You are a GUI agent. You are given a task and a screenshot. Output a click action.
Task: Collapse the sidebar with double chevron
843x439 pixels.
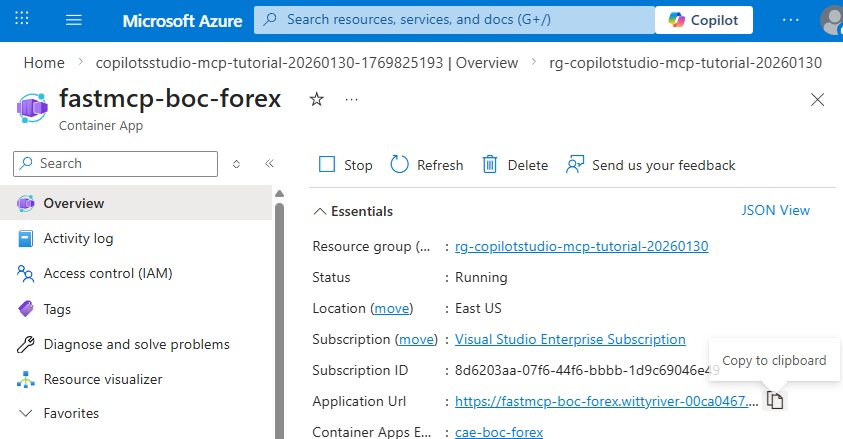point(269,163)
